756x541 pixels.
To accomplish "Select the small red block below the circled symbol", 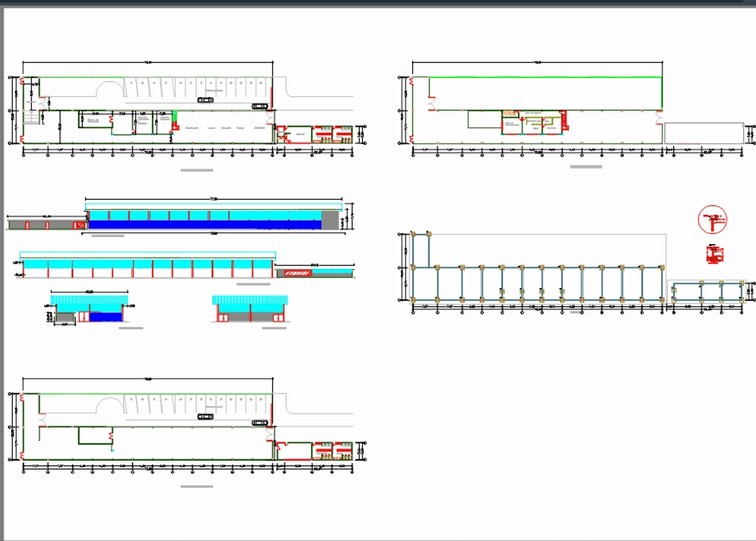I will 715,254.
